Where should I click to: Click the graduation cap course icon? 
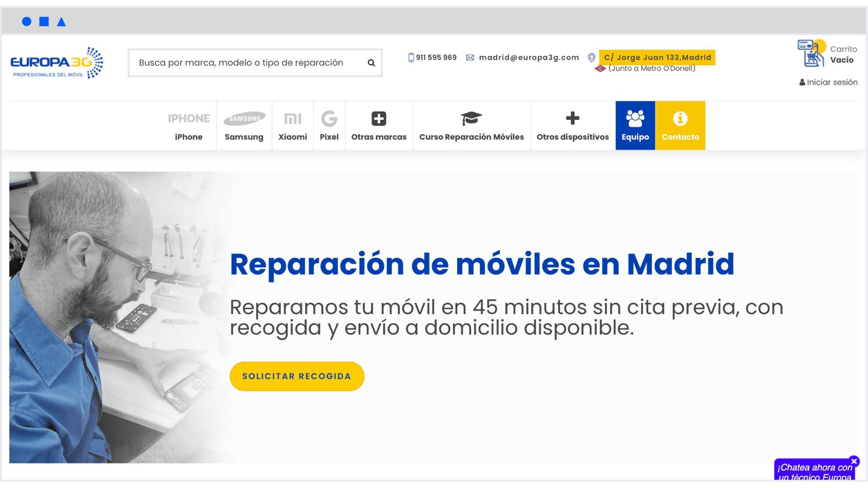point(471,119)
